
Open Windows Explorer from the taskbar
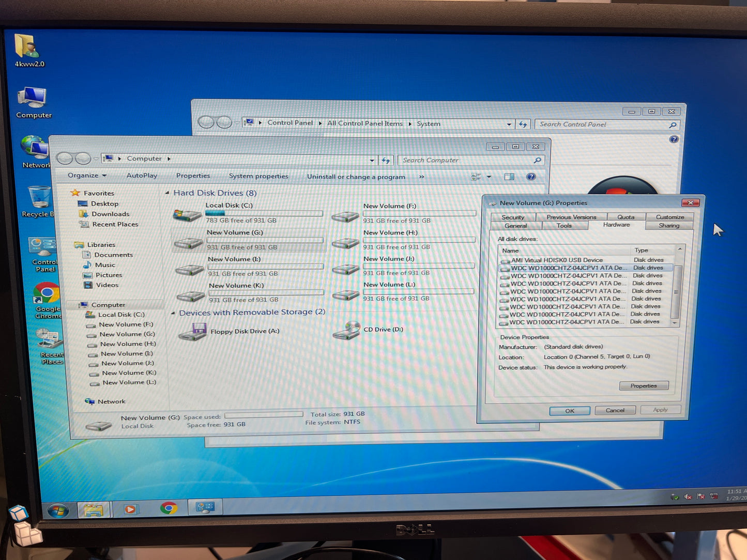[x=93, y=510]
